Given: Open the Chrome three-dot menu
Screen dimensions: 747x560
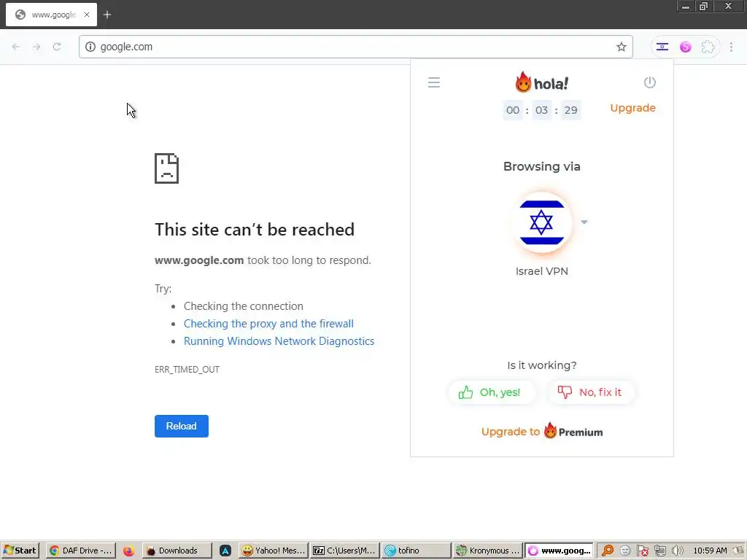Looking at the screenshot, I should point(731,47).
